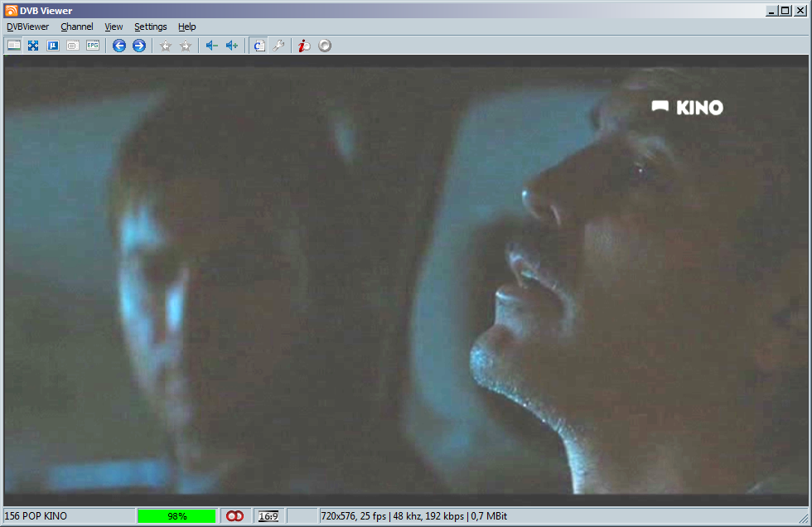Click the video playback area
The image size is (812, 527).
pos(406,280)
